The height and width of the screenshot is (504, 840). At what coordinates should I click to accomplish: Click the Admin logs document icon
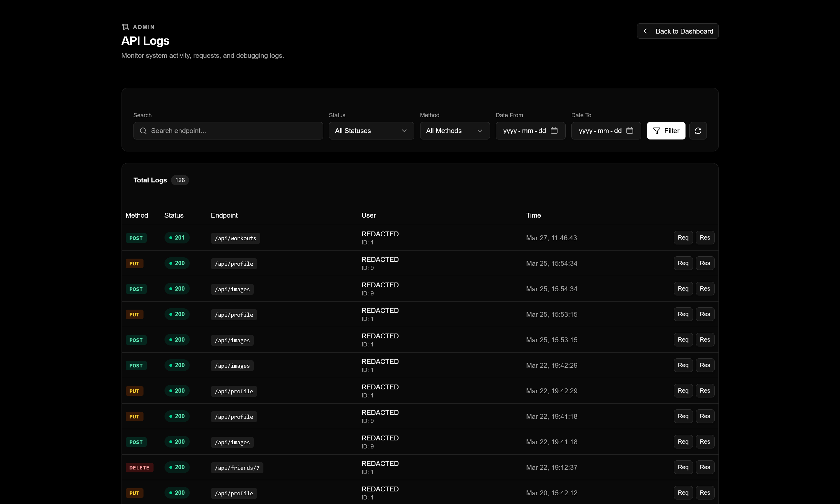point(125,26)
